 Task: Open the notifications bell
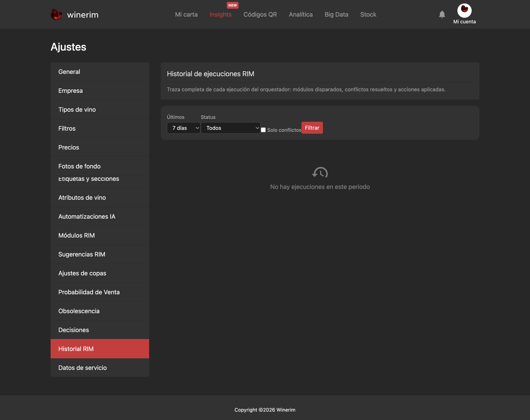pos(442,14)
